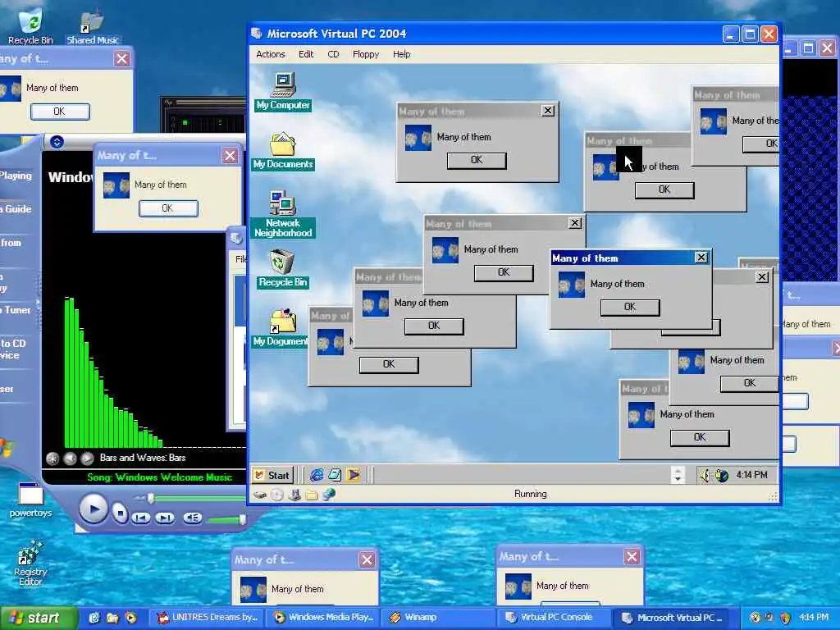Select Network Neighborhood icon on guest desktop
The width and height of the screenshot is (840, 630).
pos(283,214)
